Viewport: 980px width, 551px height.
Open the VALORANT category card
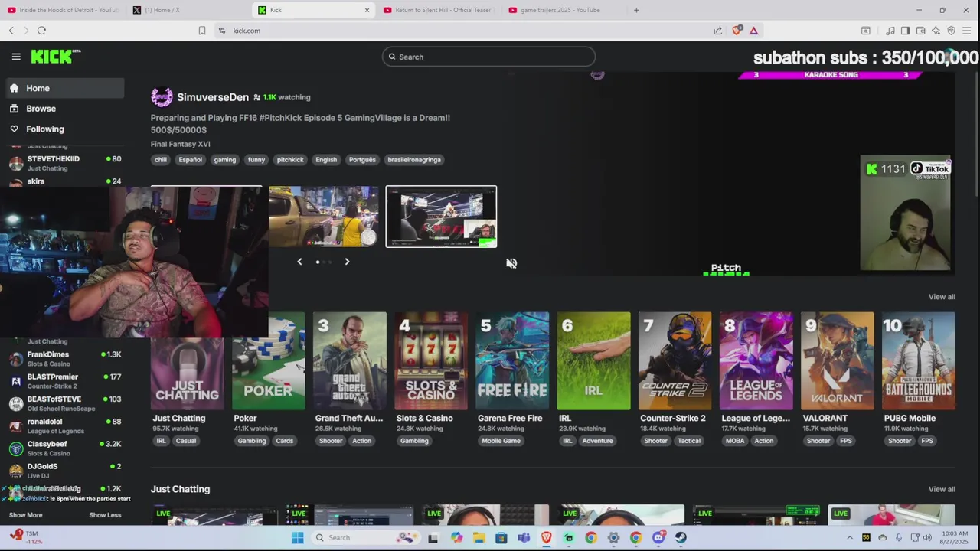(x=837, y=360)
